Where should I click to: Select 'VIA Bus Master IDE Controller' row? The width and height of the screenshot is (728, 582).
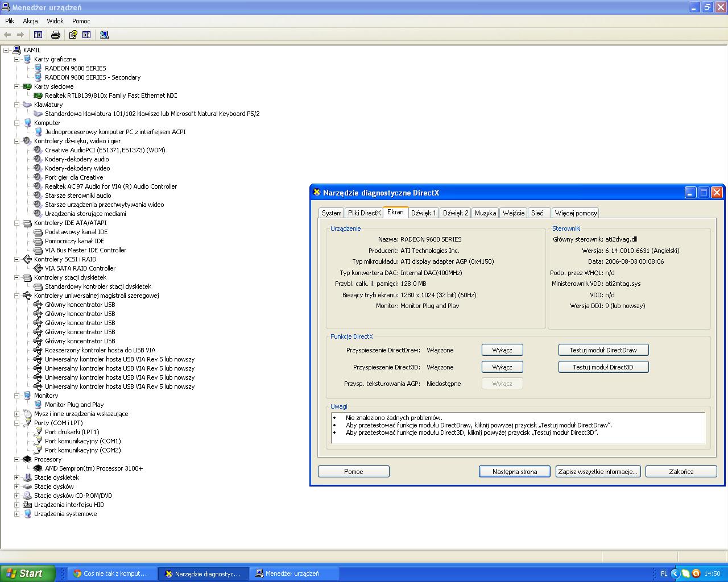coord(86,250)
